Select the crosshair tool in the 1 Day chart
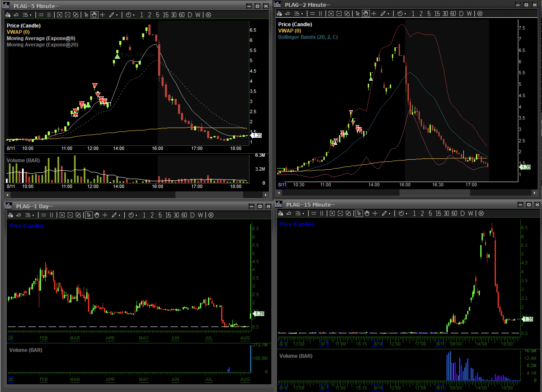 [x=105, y=215]
